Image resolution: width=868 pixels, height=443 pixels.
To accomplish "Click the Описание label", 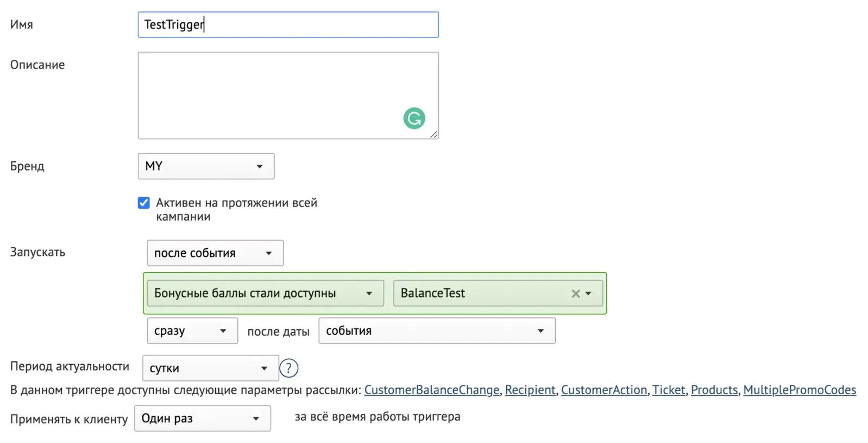I will [37, 65].
